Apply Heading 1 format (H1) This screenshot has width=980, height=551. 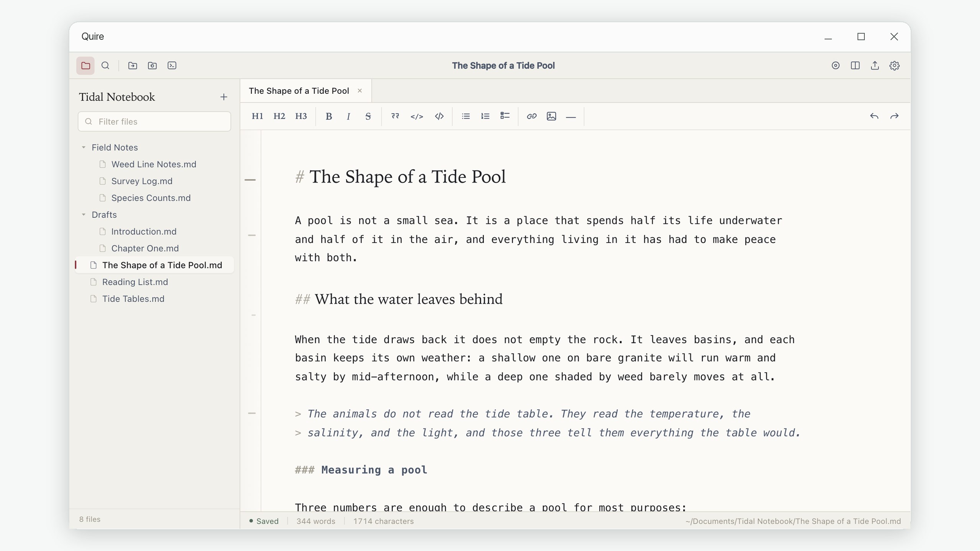click(257, 116)
